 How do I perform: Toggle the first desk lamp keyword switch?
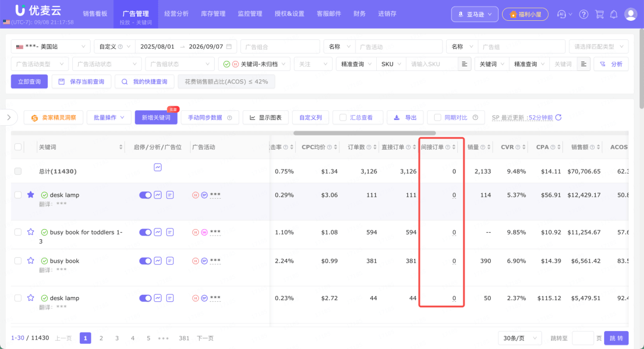pos(145,195)
